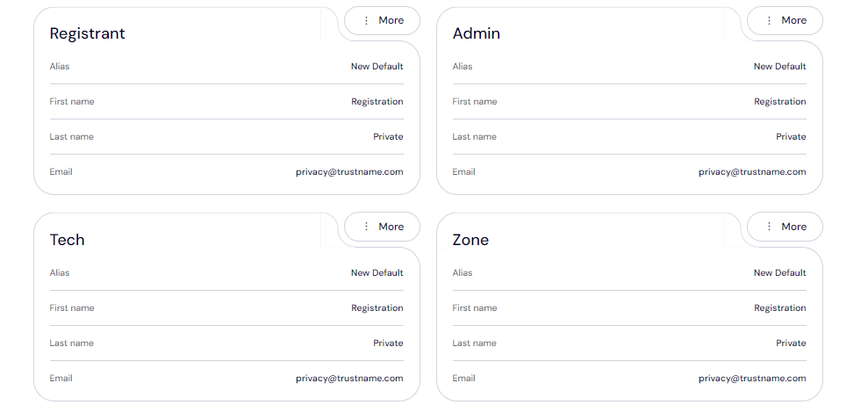Click the Registrant email privacy@trustname.com
This screenshot has width=868, height=412.
(349, 172)
